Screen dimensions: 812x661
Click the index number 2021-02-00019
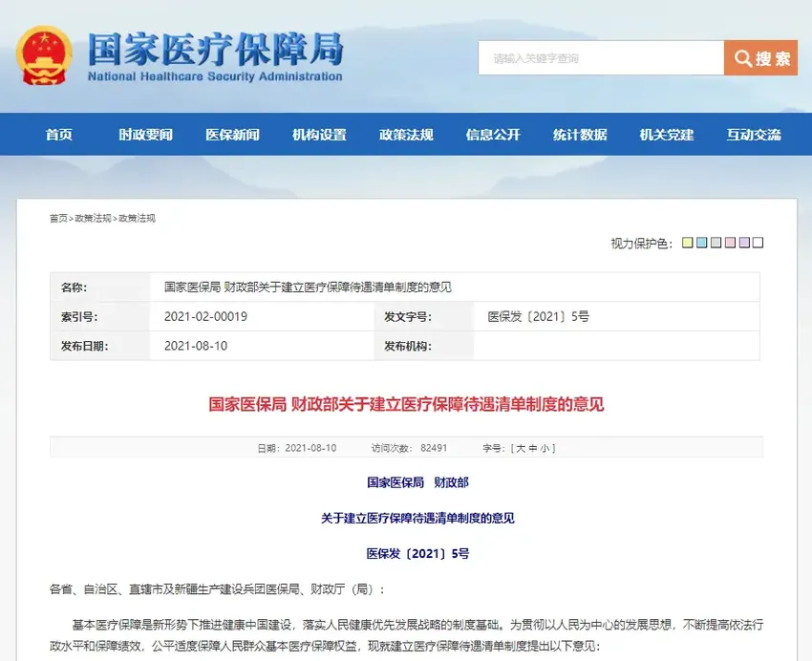(x=205, y=317)
